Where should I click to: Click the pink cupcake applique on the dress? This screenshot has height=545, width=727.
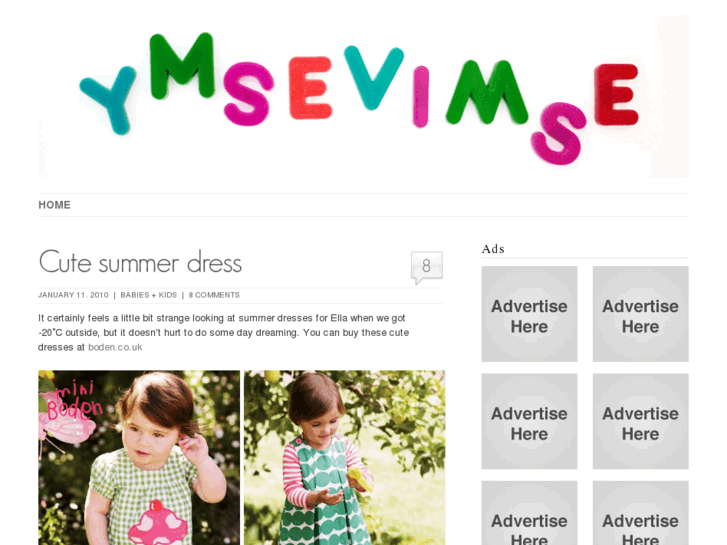click(158, 523)
